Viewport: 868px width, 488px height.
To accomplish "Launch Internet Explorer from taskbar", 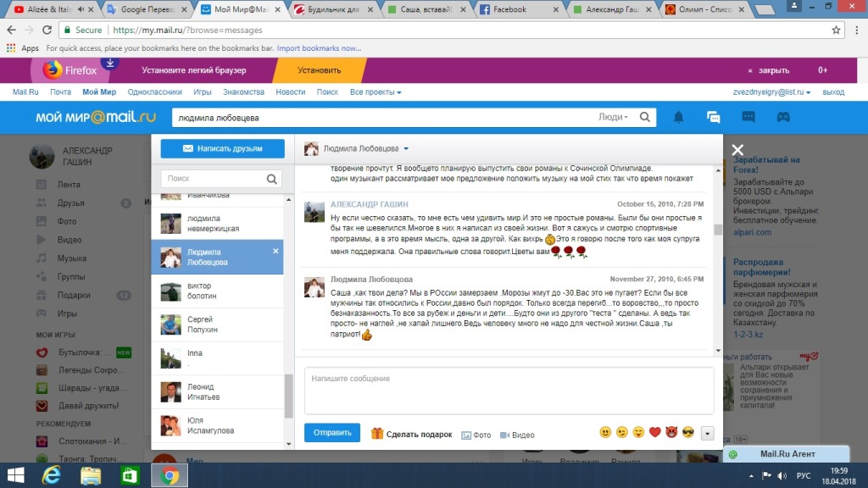I will click(51, 475).
